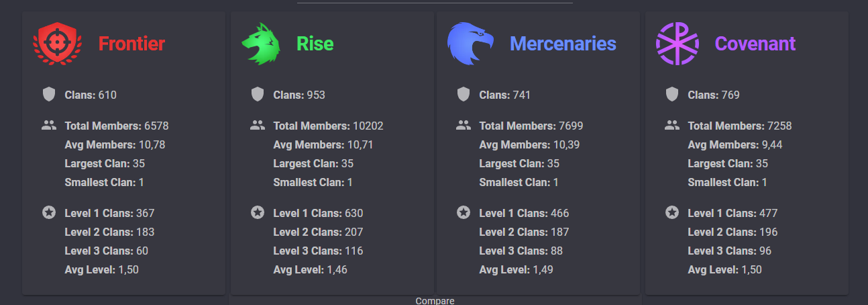This screenshot has width=868, height=305.
Task: Click the people icon beside Rise Total Members
Action: (x=257, y=125)
